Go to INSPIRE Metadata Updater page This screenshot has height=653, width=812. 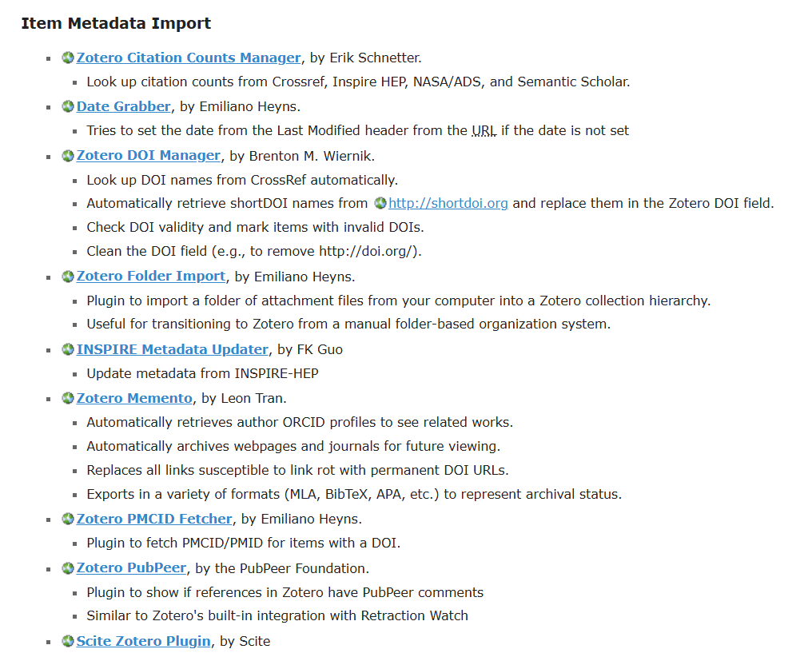(172, 348)
